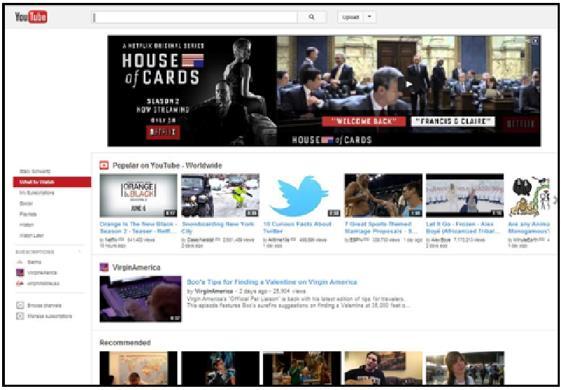Click the YouTube logo
The height and width of the screenshot is (390, 561).
pyautogui.click(x=31, y=17)
